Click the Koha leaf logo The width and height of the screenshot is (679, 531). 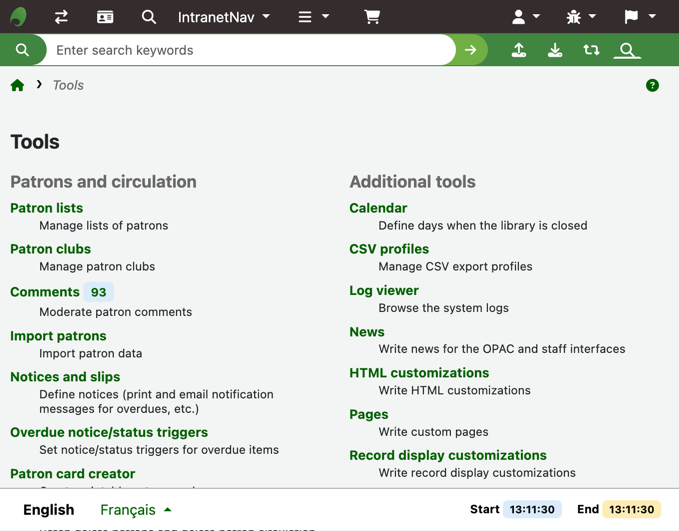18,17
